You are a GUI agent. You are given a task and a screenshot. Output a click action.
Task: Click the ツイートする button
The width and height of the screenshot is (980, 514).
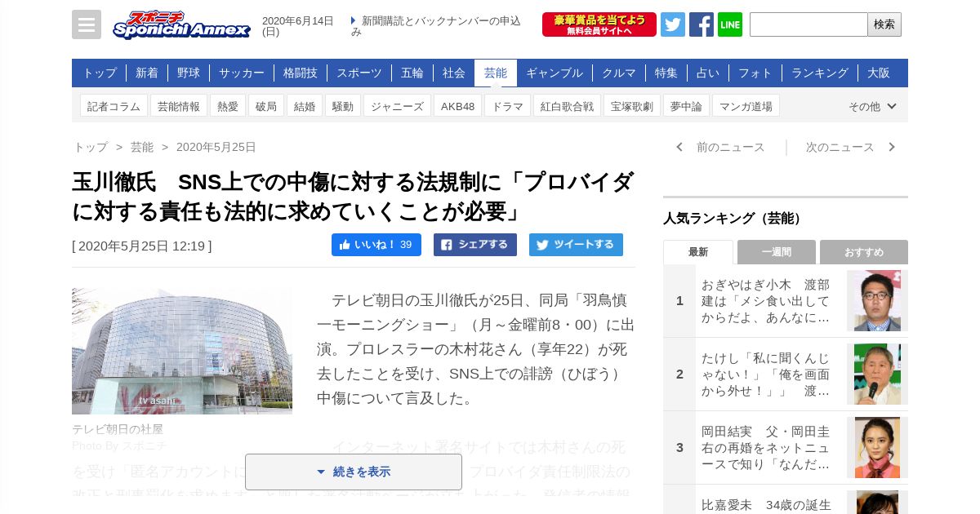[x=577, y=245]
